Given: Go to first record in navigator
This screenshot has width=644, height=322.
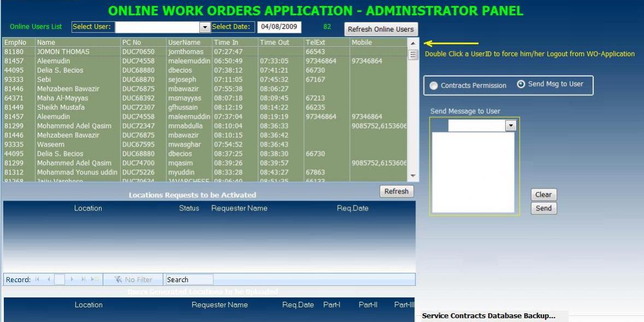Looking at the screenshot, I should click(37, 280).
